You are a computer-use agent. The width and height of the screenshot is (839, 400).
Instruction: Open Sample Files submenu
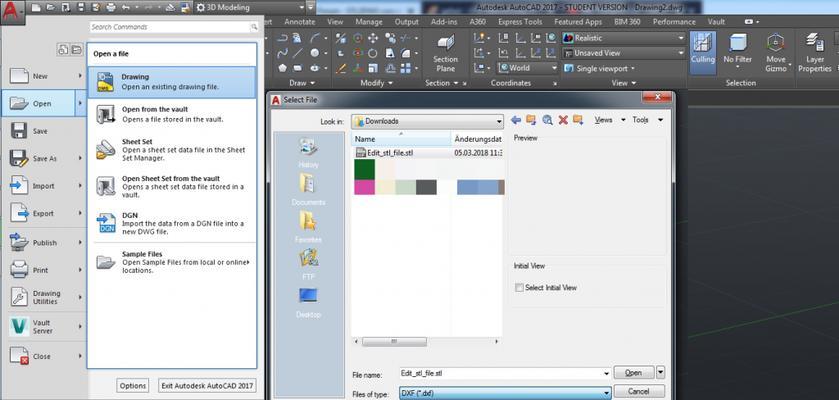click(x=172, y=263)
